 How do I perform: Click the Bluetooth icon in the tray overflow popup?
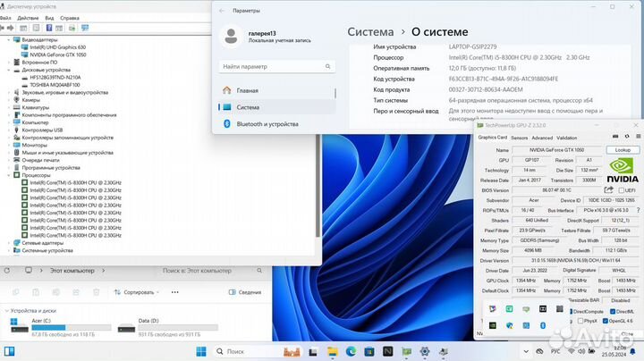[x=543, y=325]
